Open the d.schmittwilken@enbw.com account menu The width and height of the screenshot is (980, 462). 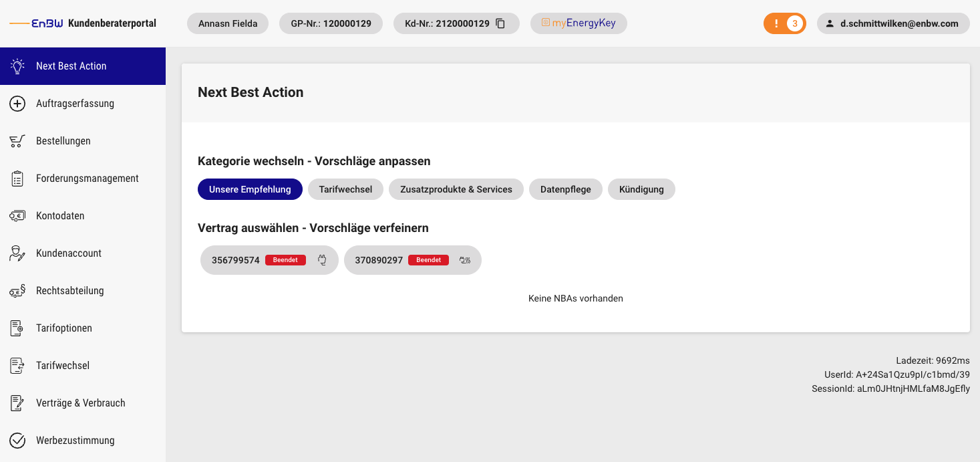click(893, 23)
